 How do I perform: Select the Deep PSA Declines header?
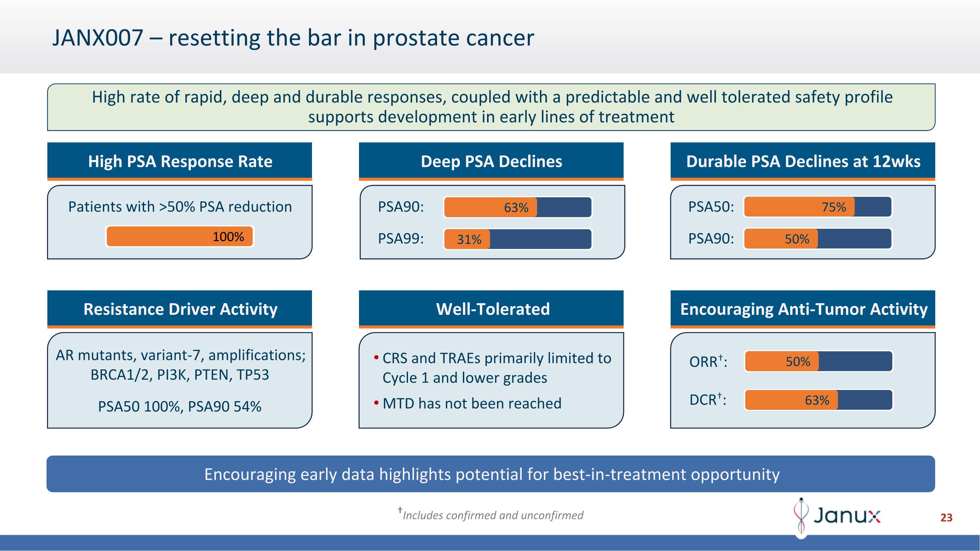491,161
